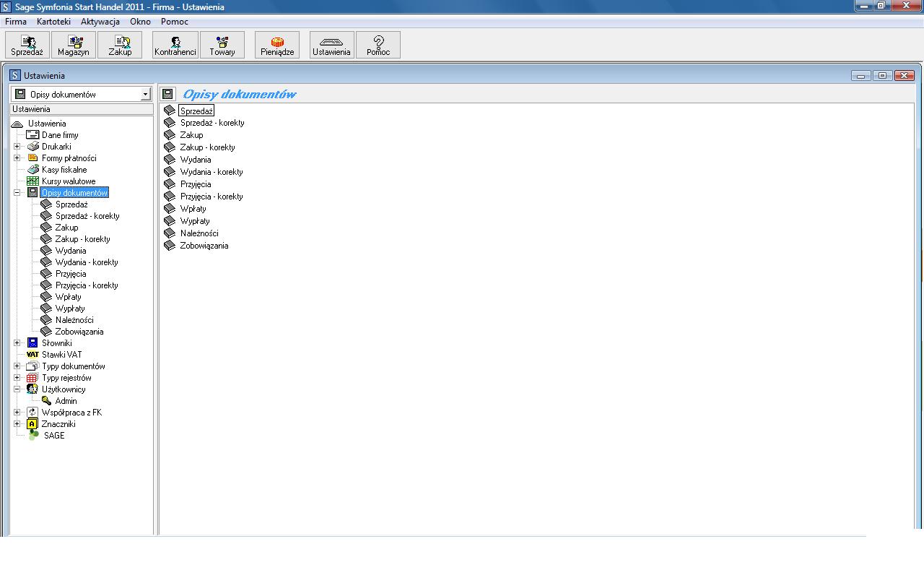The image size is (924, 578).
Task: Select Opisy dokumentów in the tree
Action: click(74, 193)
